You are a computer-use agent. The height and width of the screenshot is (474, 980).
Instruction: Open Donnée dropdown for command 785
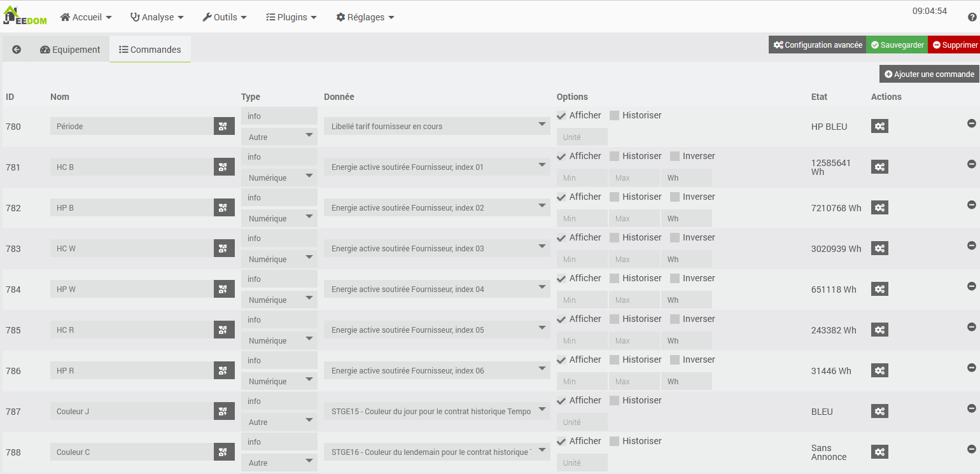437,330
